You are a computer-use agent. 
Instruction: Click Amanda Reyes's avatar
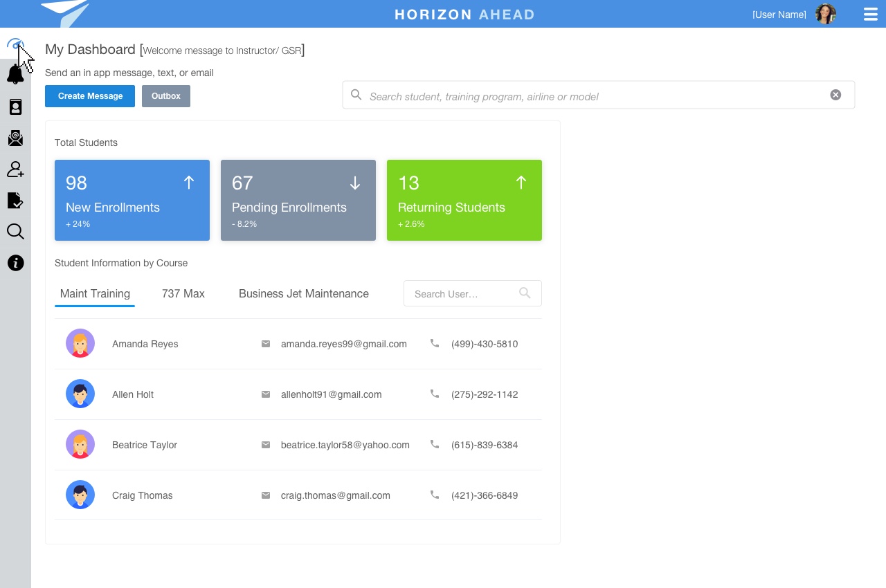[x=80, y=343]
